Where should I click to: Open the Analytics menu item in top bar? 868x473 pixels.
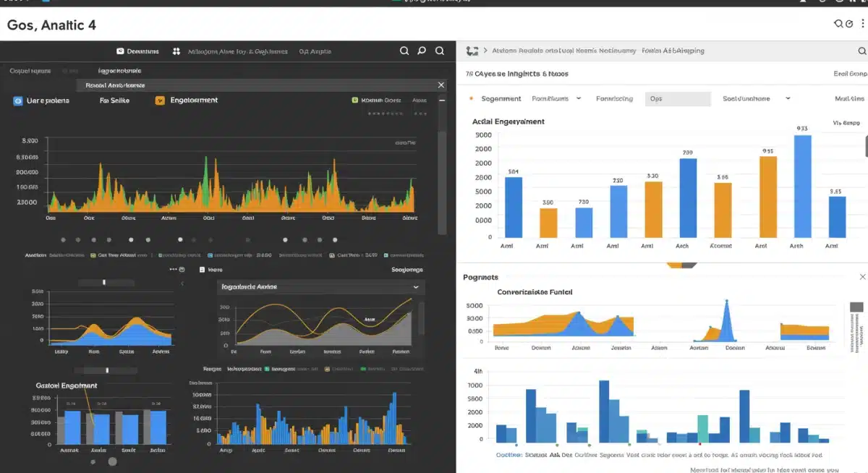click(x=314, y=51)
